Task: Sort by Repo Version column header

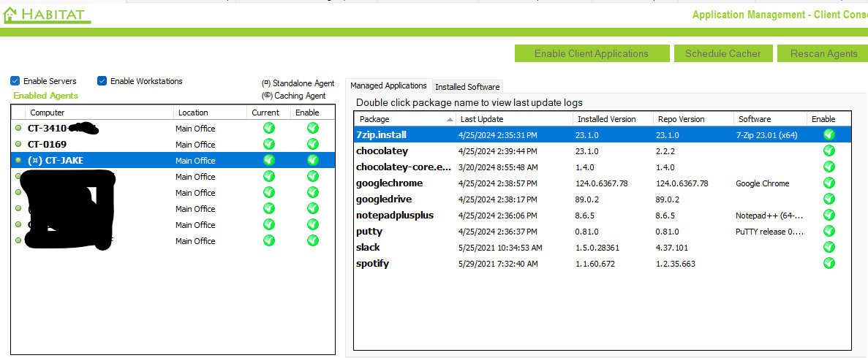Action: pyautogui.click(x=692, y=119)
